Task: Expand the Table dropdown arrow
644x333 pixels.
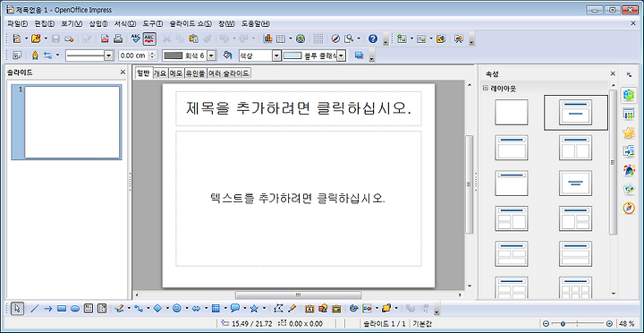Action: tap(291, 38)
